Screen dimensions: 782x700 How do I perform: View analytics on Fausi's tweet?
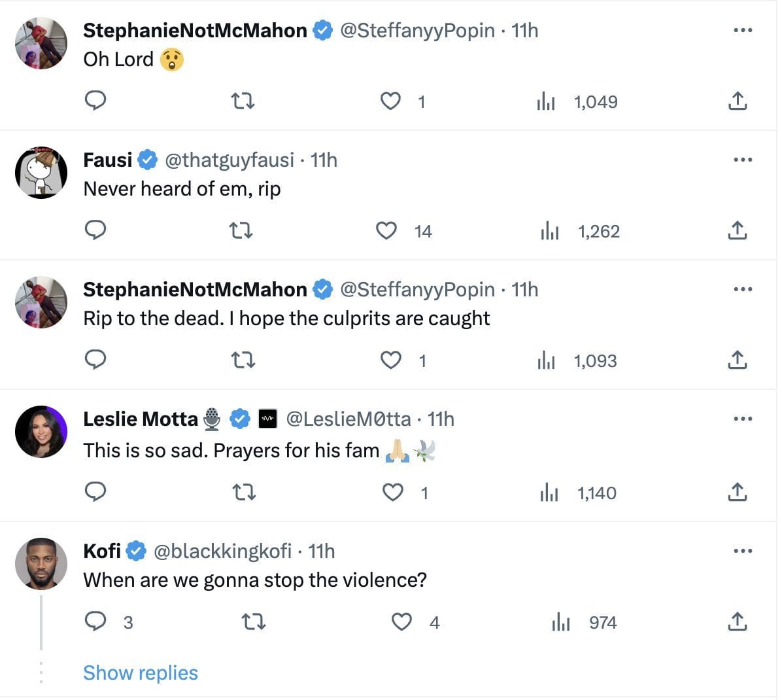550,231
